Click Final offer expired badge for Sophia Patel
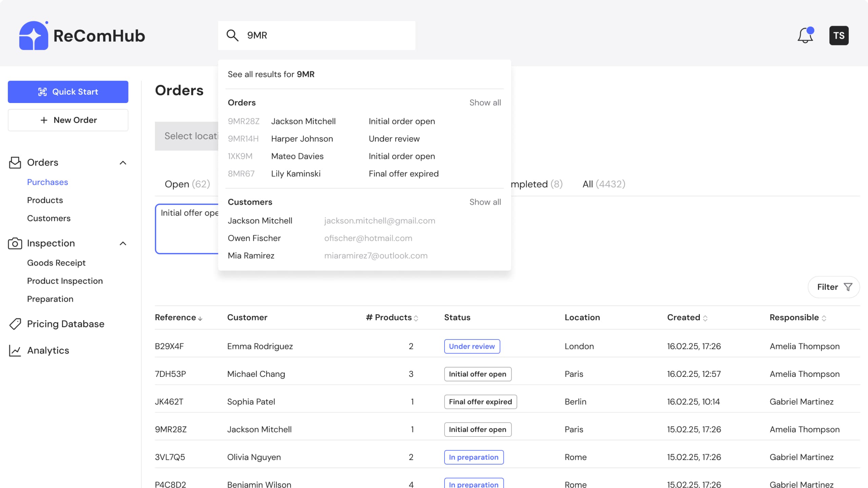Screen dimensions: 868x488 [x=480, y=402]
